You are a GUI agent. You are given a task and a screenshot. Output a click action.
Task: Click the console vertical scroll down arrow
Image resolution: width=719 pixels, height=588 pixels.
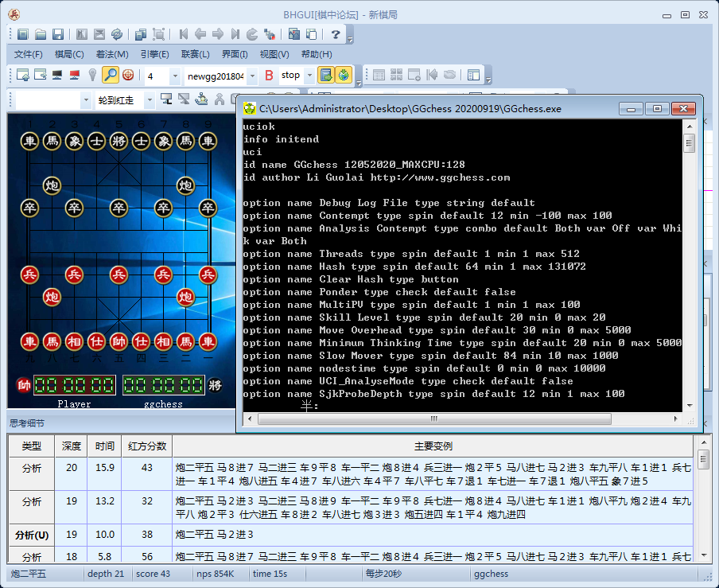690,406
